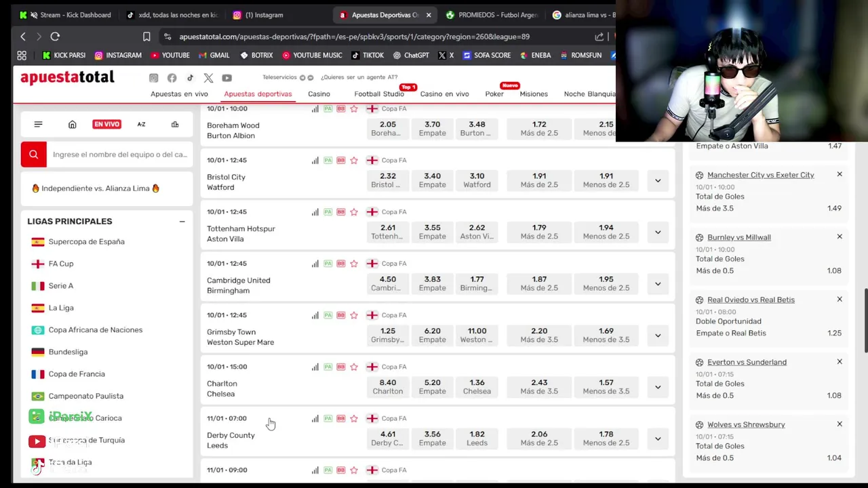Expand more markets for Tottenham vs Aston Villa
This screenshot has height=488, width=868.
tap(658, 232)
